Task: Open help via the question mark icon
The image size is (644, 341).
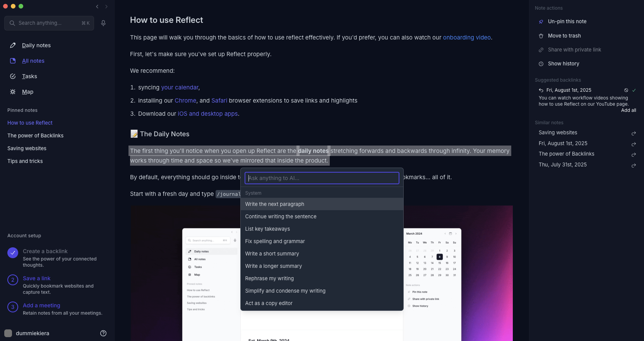Action: [103, 333]
